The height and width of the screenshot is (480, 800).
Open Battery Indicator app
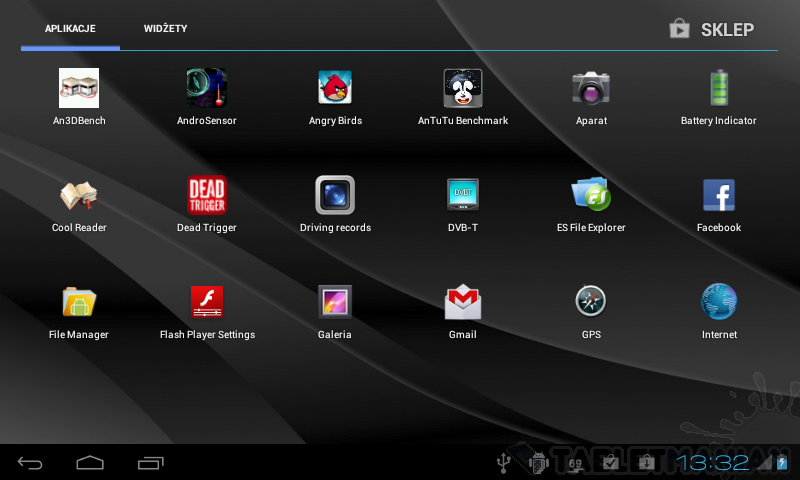[x=719, y=88]
